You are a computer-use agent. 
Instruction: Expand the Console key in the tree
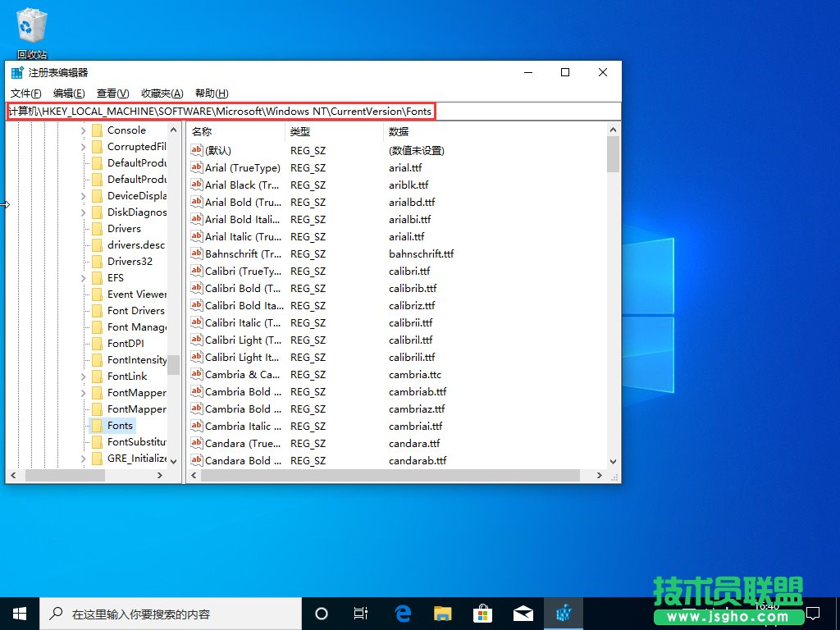pyautogui.click(x=82, y=130)
